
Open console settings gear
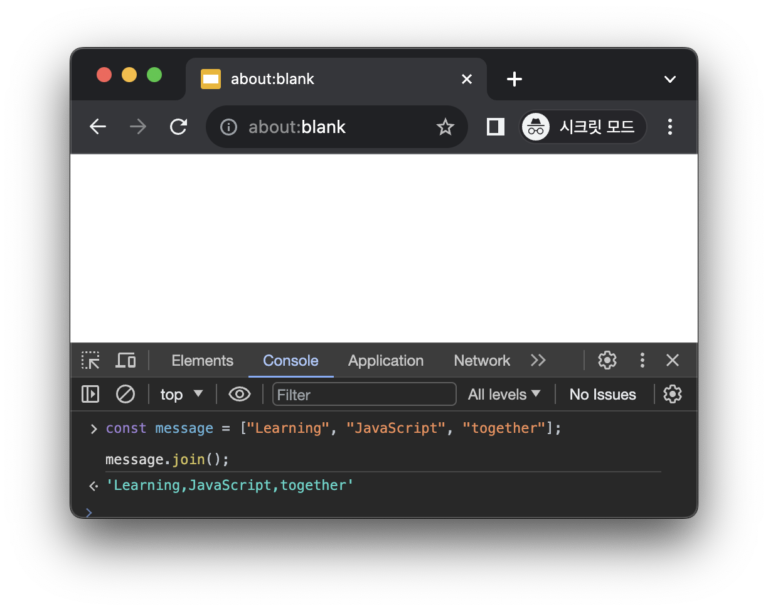(672, 394)
